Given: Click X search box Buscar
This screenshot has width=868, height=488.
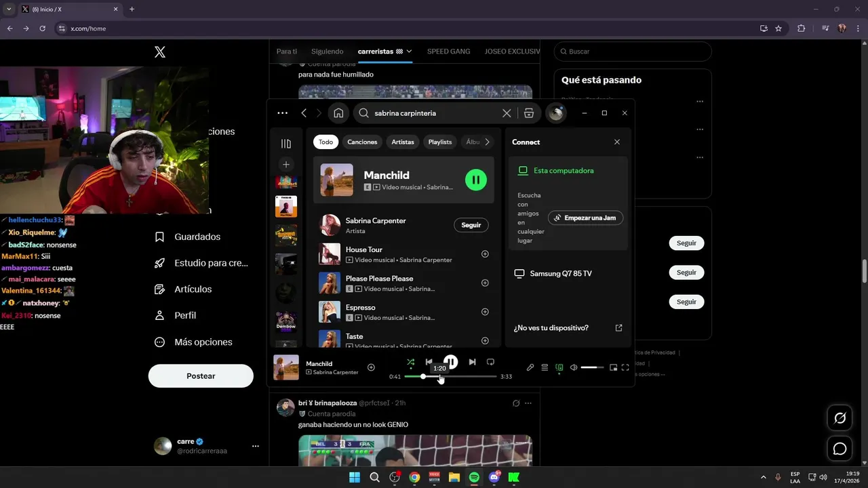Looking at the screenshot, I should (633, 52).
